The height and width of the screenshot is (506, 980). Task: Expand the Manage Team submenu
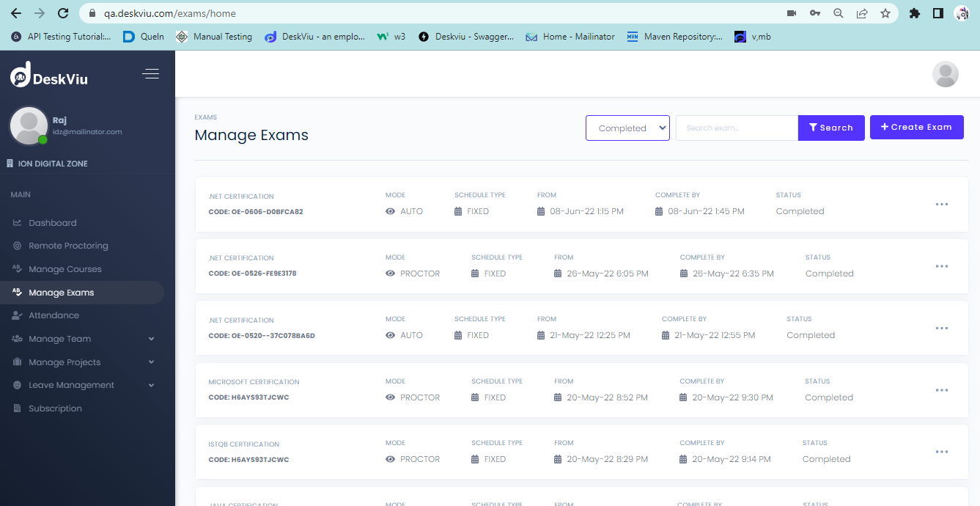click(x=152, y=339)
